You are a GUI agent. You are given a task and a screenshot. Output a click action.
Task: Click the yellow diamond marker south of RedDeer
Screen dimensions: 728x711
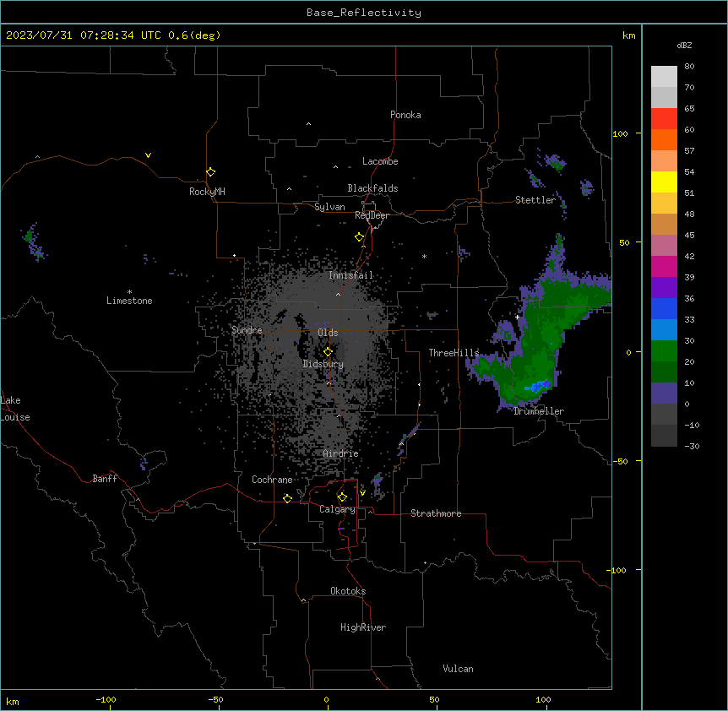[360, 237]
